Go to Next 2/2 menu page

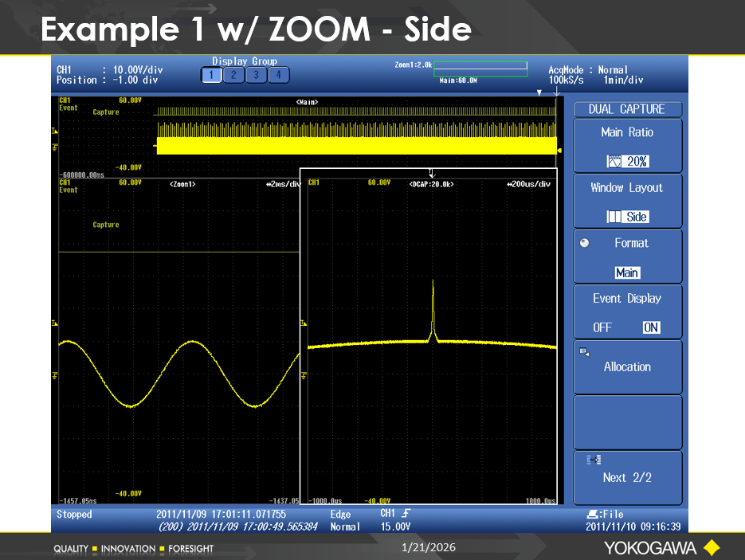(627, 478)
